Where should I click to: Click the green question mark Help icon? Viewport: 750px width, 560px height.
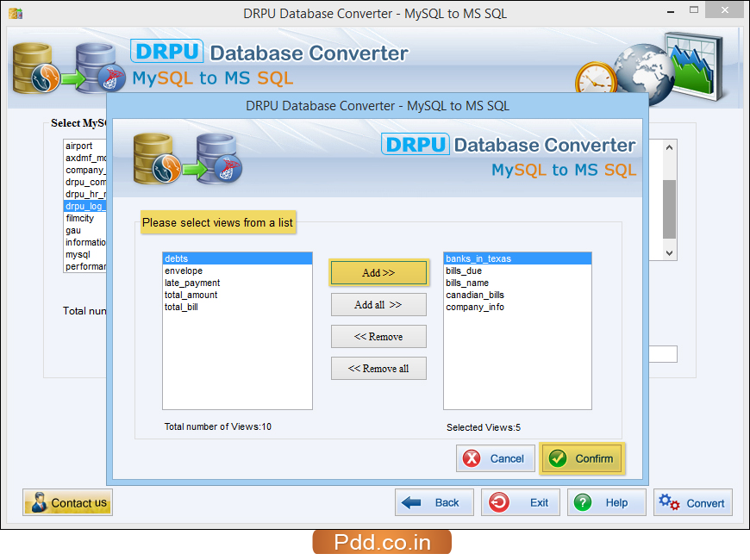pos(583,502)
